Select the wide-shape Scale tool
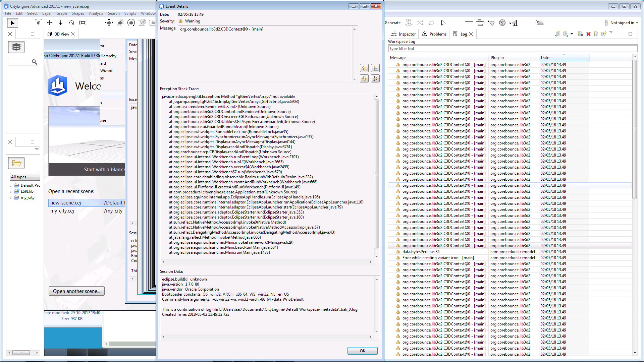Viewport: 644px width, 362px height. click(x=83, y=23)
